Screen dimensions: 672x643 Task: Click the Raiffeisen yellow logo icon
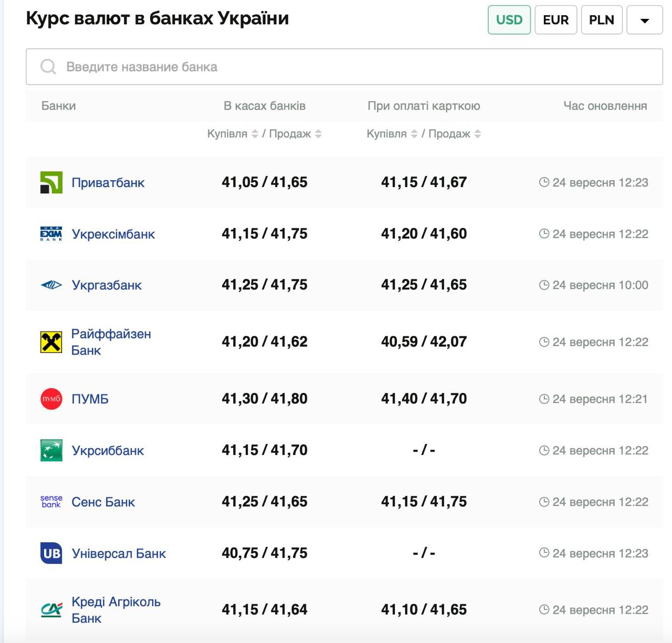click(51, 342)
